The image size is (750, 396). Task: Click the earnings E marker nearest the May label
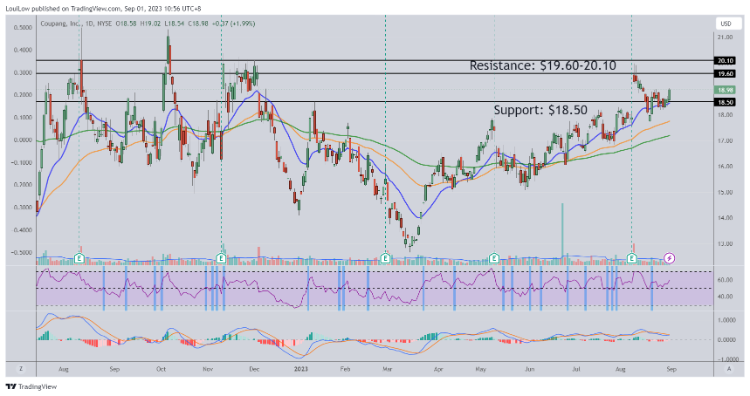pyautogui.click(x=494, y=259)
